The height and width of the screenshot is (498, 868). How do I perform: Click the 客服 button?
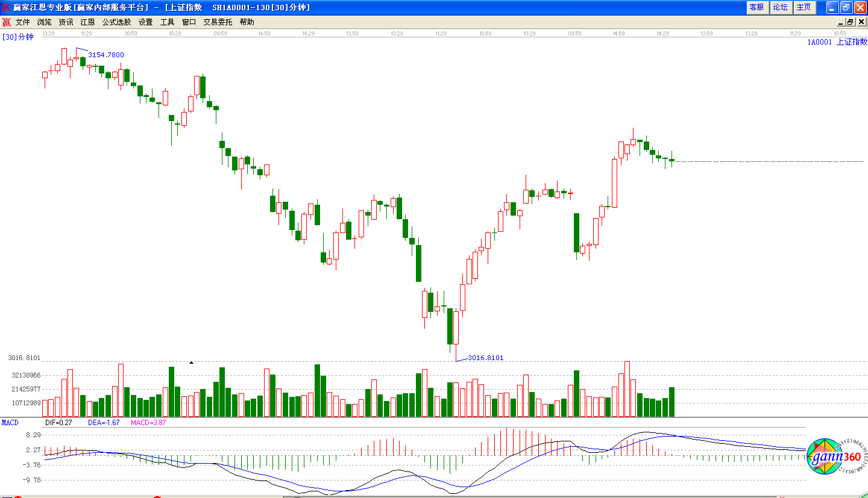(756, 7)
